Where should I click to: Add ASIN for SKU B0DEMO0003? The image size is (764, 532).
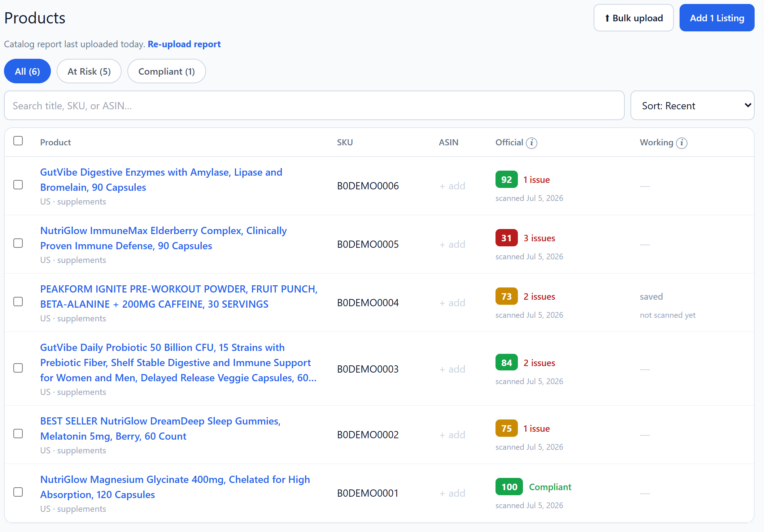click(x=452, y=369)
